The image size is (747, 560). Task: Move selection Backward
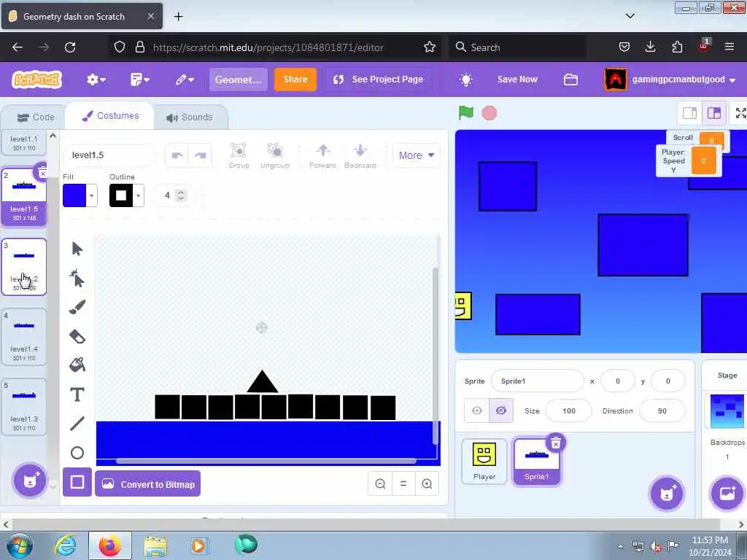(360, 155)
